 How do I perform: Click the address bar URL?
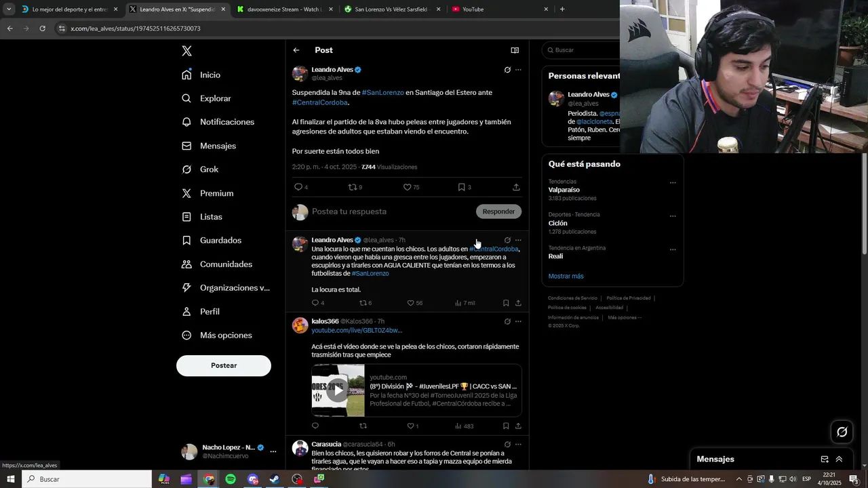(136, 28)
